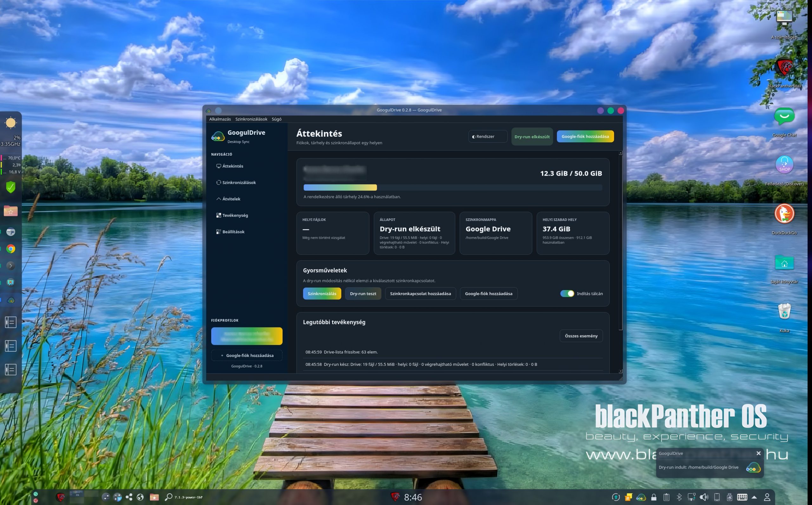This screenshot has width=812, height=505.
Task: Click the 37.4 GiB free space value
Action: click(x=556, y=229)
